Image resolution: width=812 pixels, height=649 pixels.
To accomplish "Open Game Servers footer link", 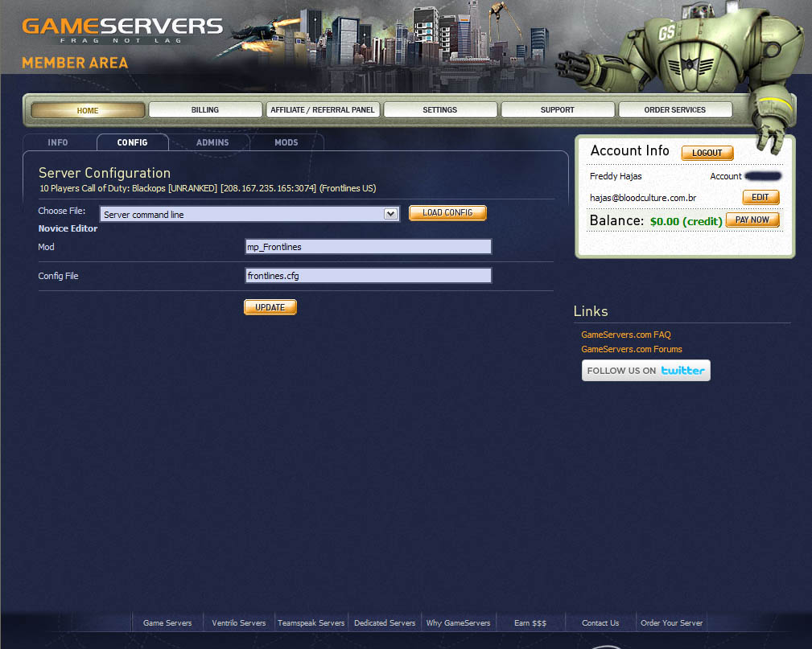I will 167,623.
